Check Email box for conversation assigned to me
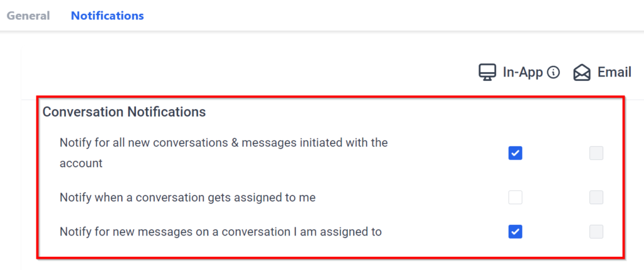The image size is (644, 270). coord(596,198)
